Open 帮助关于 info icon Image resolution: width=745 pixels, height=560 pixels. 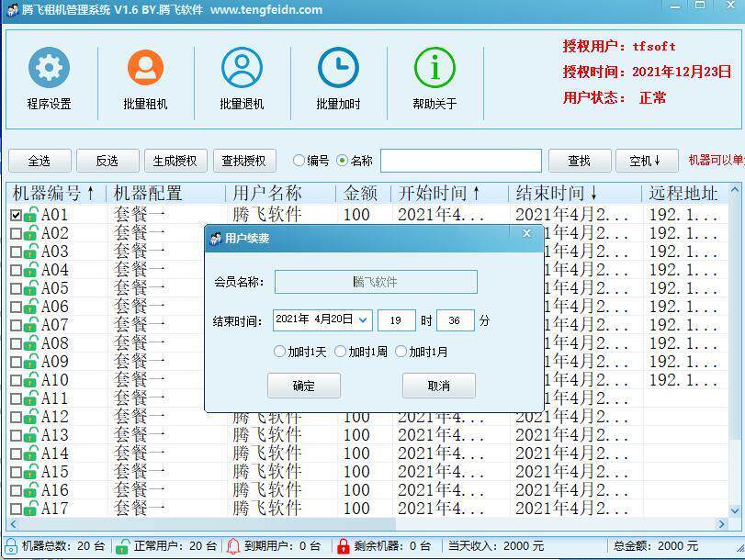pyautogui.click(x=435, y=67)
